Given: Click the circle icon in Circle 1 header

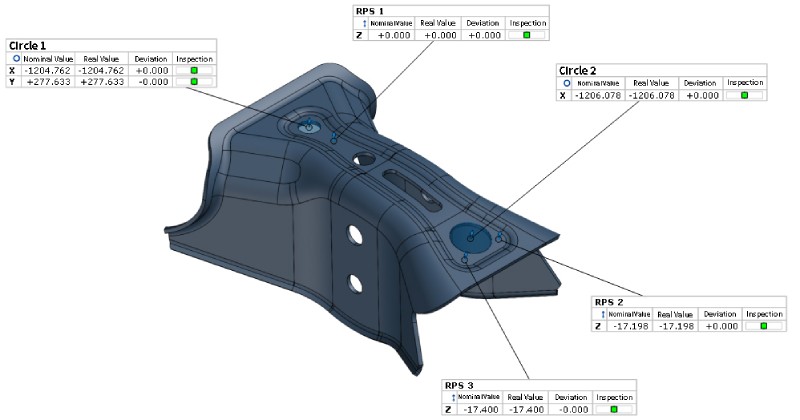Looking at the screenshot, I should point(16,59).
